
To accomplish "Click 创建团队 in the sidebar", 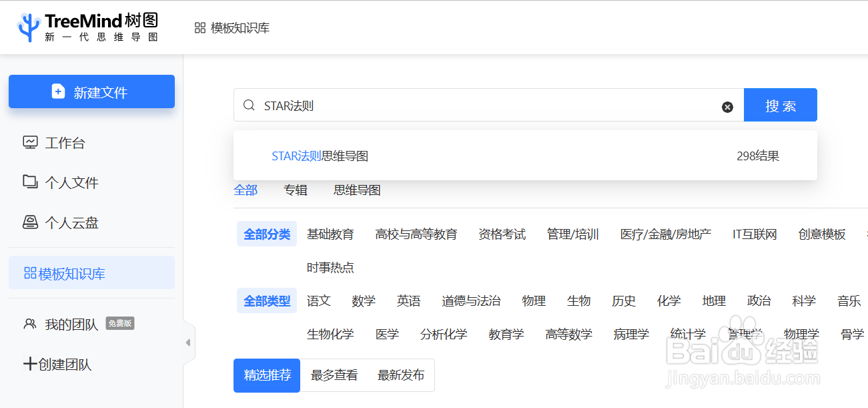I will 65,365.
